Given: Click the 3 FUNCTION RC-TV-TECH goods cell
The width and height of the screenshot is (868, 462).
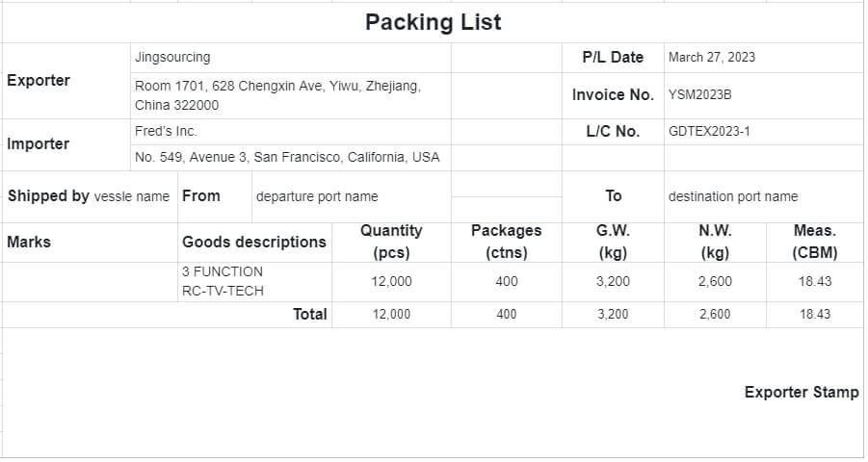Looking at the screenshot, I should click(x=223, y=281).
